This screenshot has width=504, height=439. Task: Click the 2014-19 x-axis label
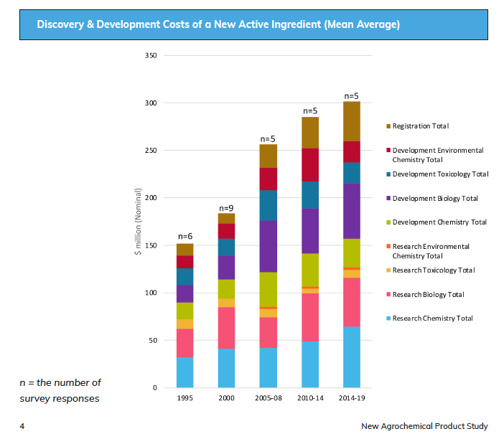351,398
